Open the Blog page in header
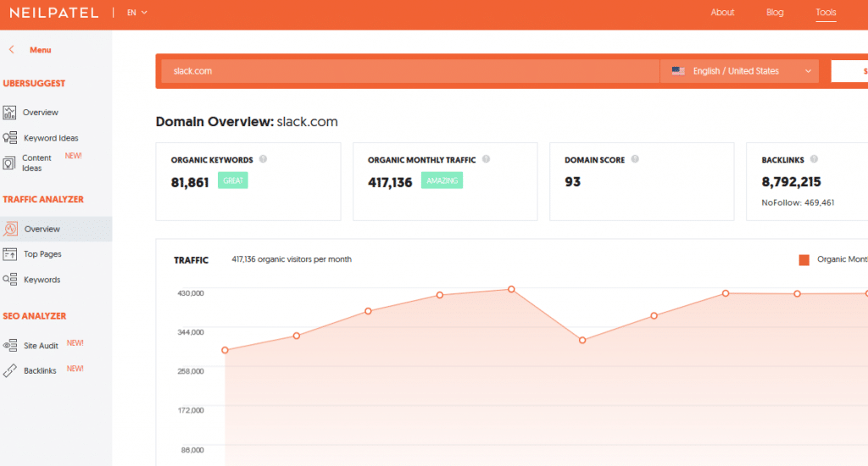Screen dimensions: 868x466 click(x=775, y=13)
